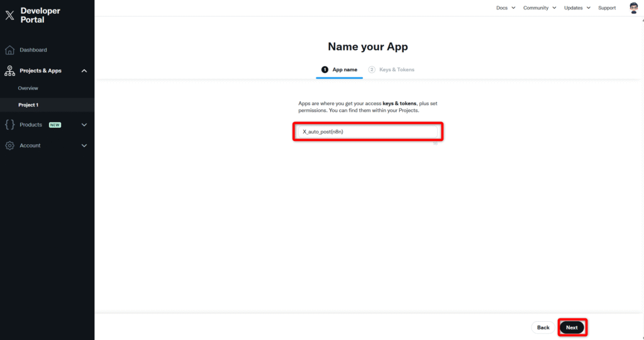
Task: Click NEW badge beside Products
Action: [55, 125]
